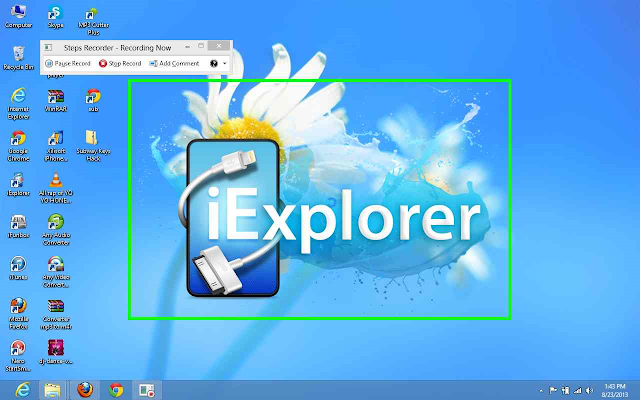Select the dj-dance file icon
This screenshot has width=640, height=400.
pos(56,353)
